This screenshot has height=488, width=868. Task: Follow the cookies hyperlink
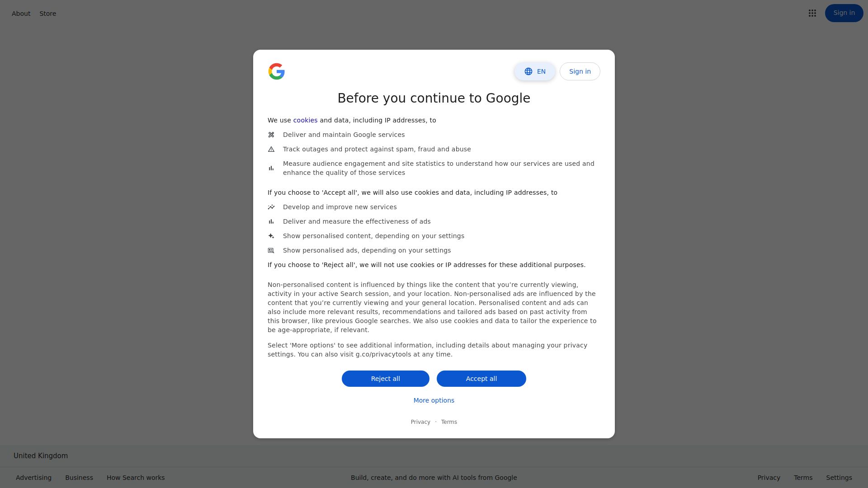point(305,120)
